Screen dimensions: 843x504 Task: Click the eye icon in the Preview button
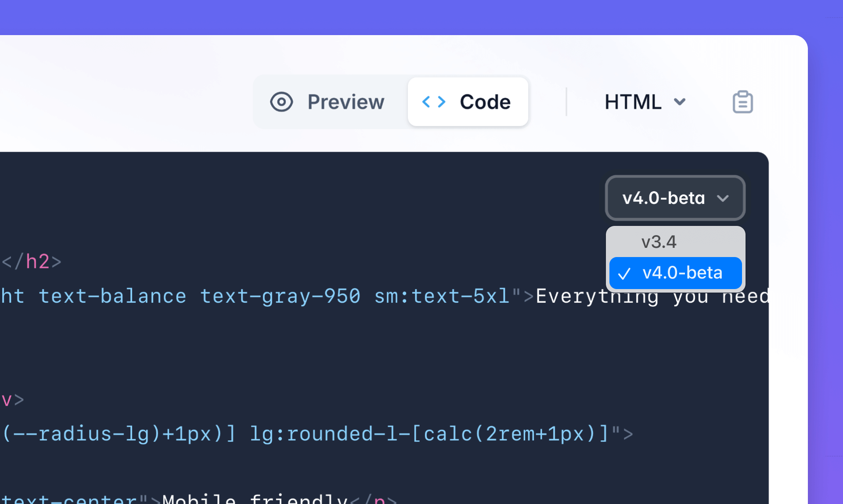click(x=281, y=101)
